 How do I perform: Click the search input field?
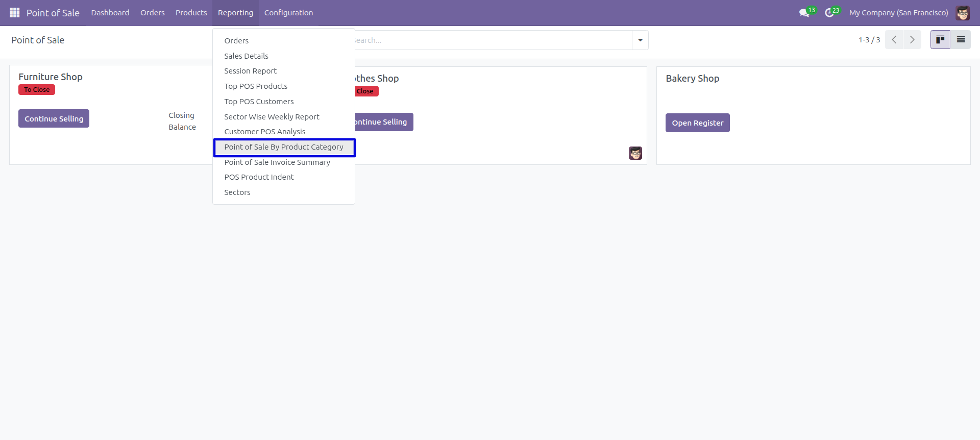pyautogui.click(x=493, y=40)
